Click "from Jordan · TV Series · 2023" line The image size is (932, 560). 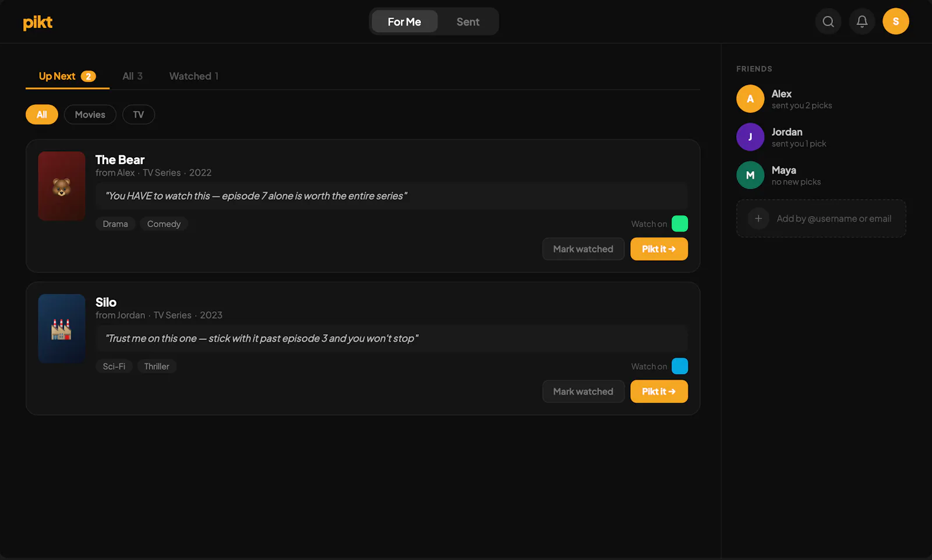159,316
